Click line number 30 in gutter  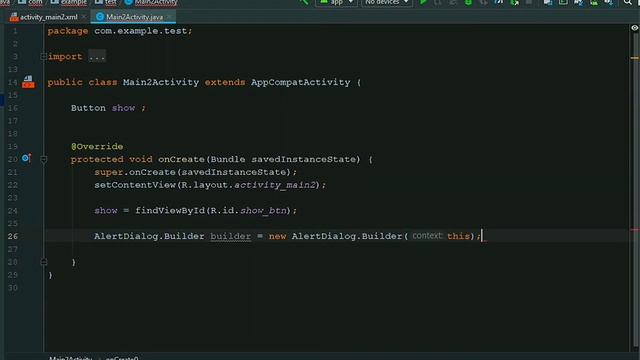(13, 288)
